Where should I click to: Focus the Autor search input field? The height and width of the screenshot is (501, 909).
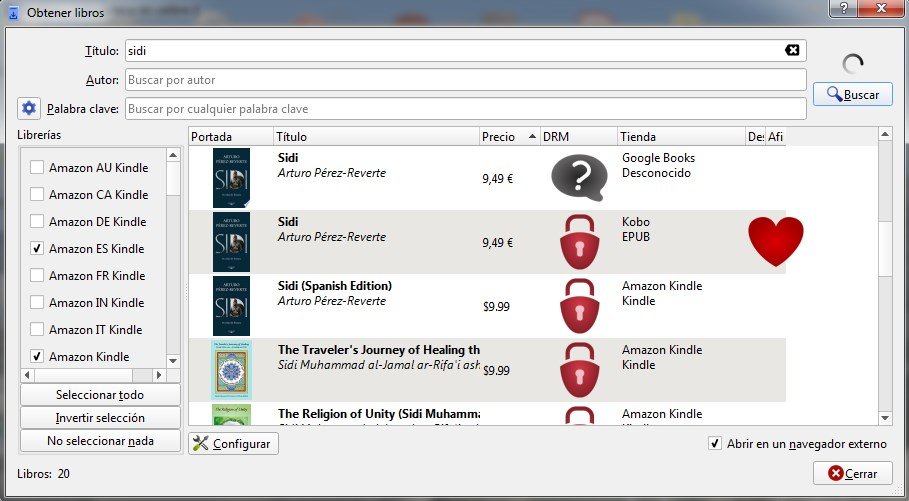click(x=465, y=80)
